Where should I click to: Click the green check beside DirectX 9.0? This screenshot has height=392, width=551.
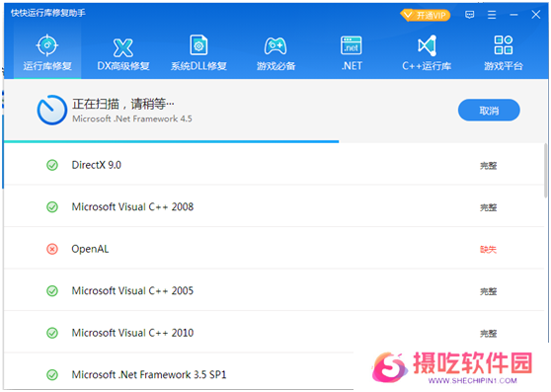52,165
